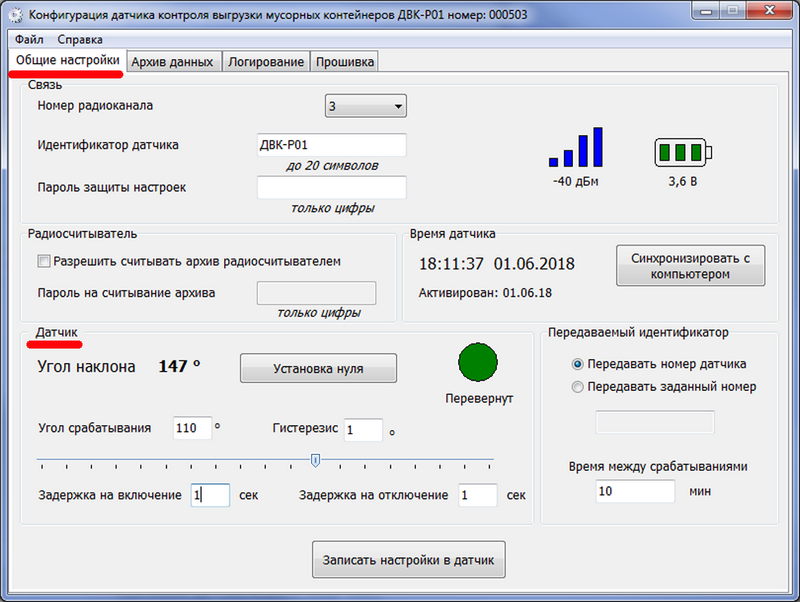
Task: Switch to the "Логирование" tab
Action: 266,62
